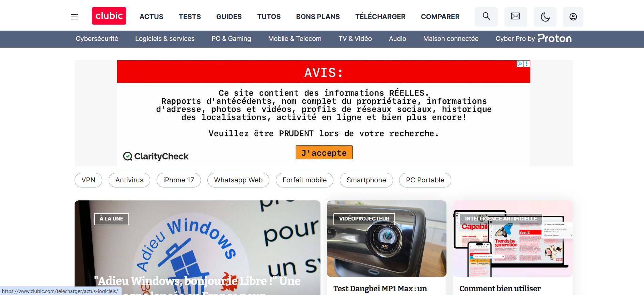The width and height of the screenshot is (644, 295).
Task: Open the ACTUS menu
Action: [x=152, y=17]
